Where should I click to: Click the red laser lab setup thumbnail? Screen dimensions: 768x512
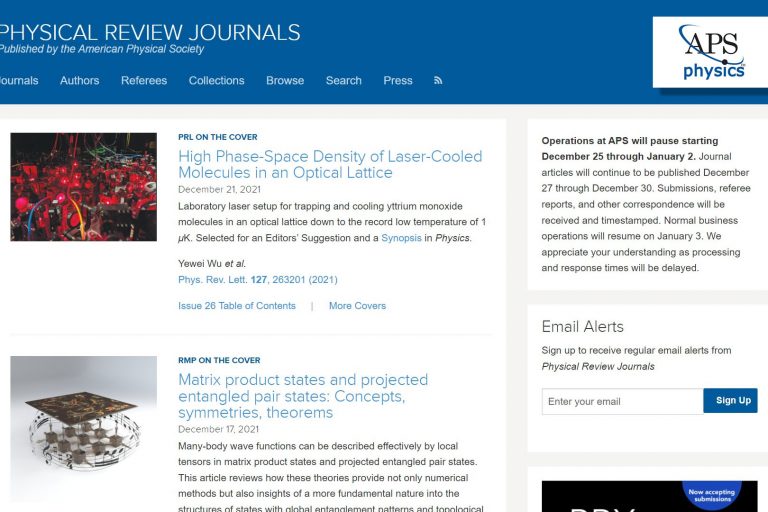click(83, 187)
